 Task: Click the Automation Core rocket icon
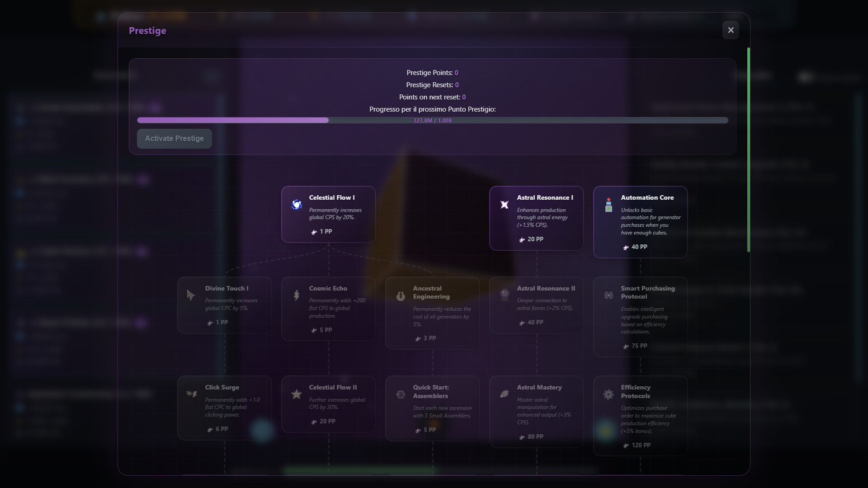coord(608,206)
